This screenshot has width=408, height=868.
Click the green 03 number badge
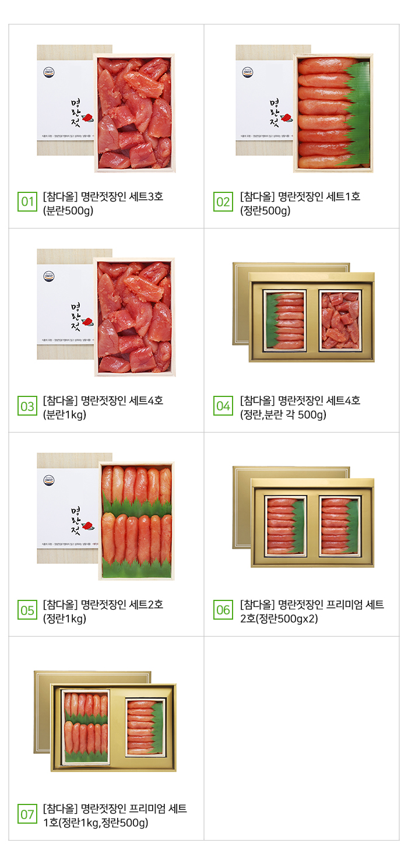(27, 406)
